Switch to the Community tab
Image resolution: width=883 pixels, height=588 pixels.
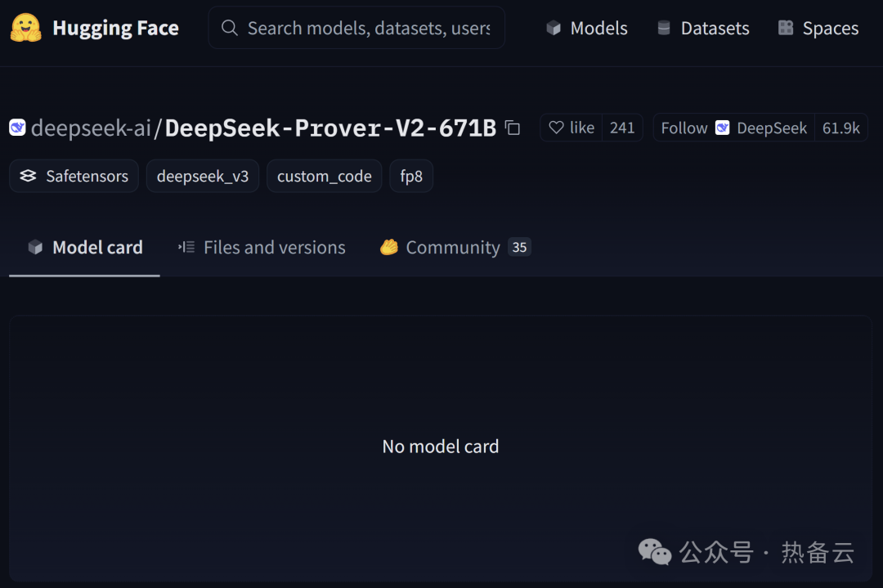[x=455, y=247]
